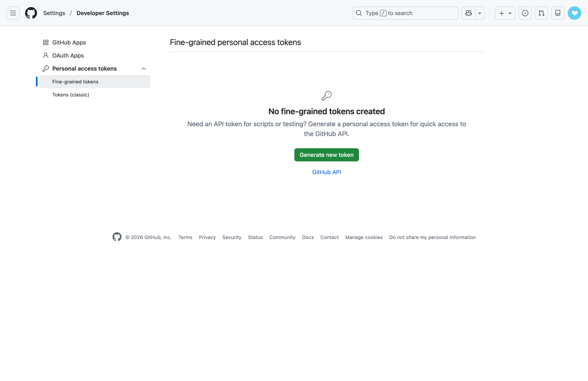Open the Create new plus dropdown
The image size is (588, 381).
(x=505, y=13)
